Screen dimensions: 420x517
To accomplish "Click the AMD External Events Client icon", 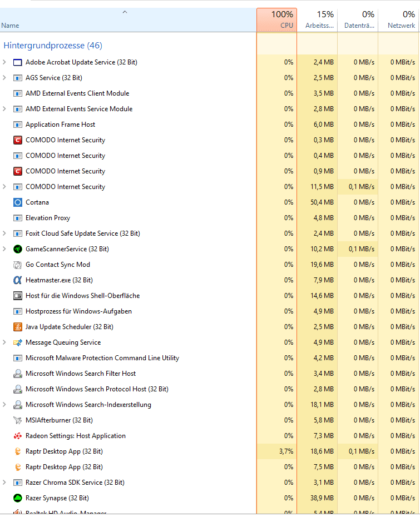I will tap(17, 93).
